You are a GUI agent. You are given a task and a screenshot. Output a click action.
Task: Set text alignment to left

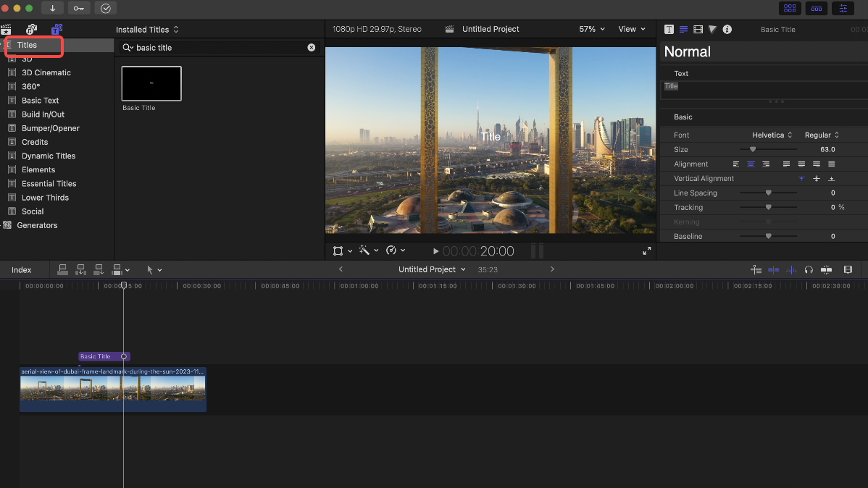(x=736, y=164)
